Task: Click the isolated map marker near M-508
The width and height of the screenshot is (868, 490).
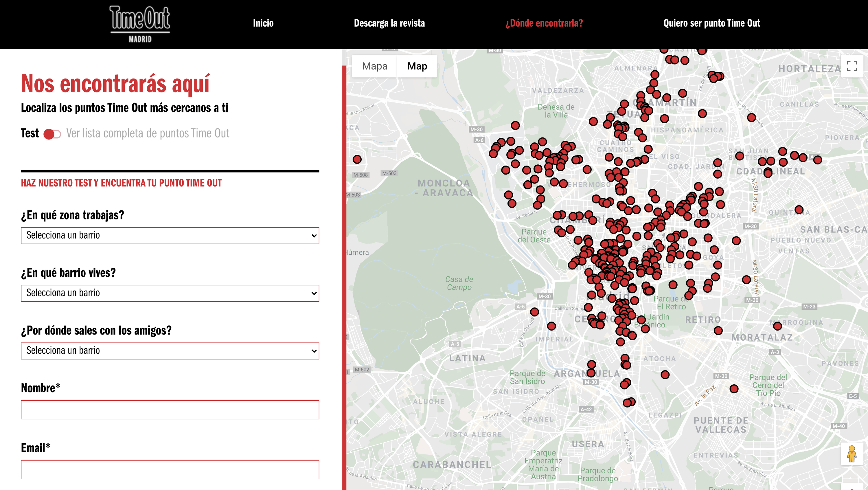Action: click(x=357, y=159)
